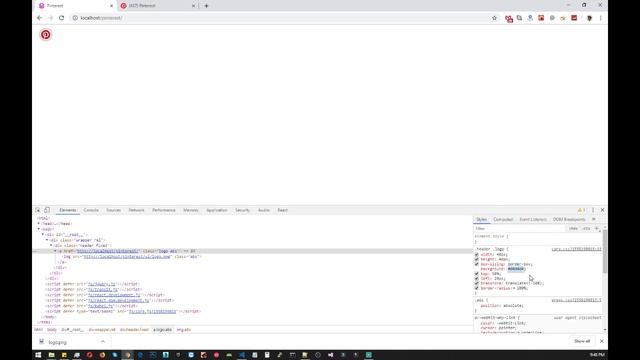Viewport: 640px width, 360px height.
Task: Show more Styles sidebar tabs with chevron
Action: coord(594,219)
